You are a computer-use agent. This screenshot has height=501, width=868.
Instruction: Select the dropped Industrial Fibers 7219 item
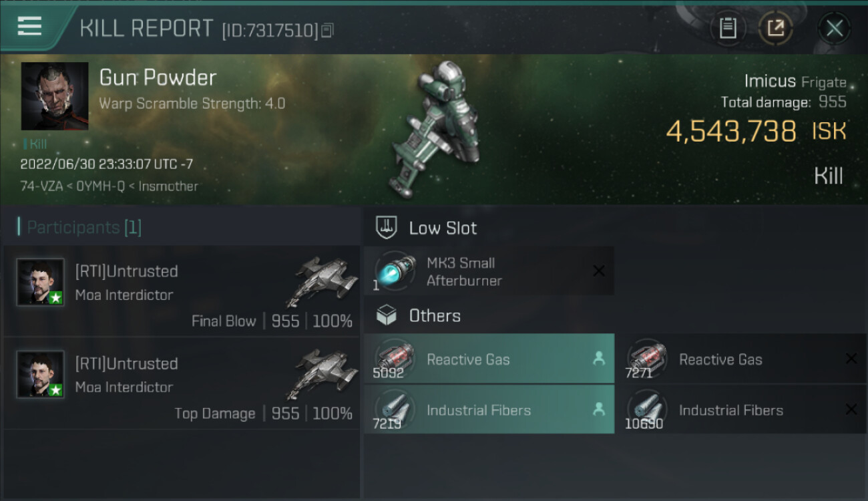pos(489,409)
